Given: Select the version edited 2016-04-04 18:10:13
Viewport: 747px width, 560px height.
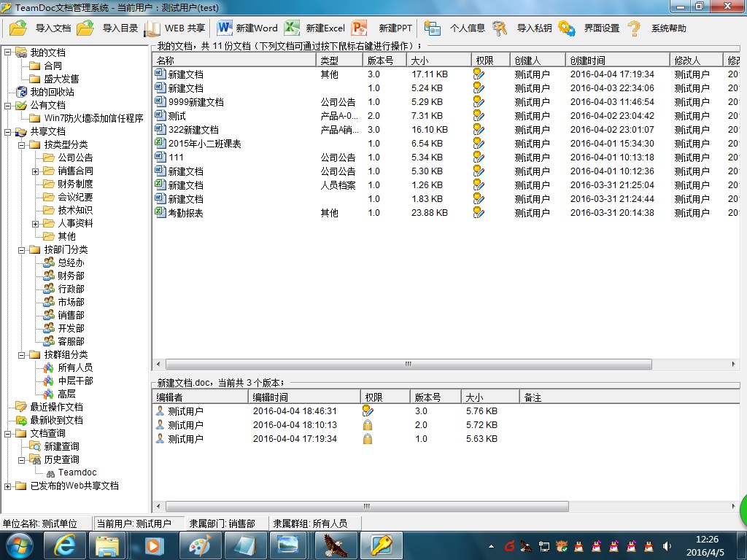Looking at the screenshot, I should coord(445,425).
